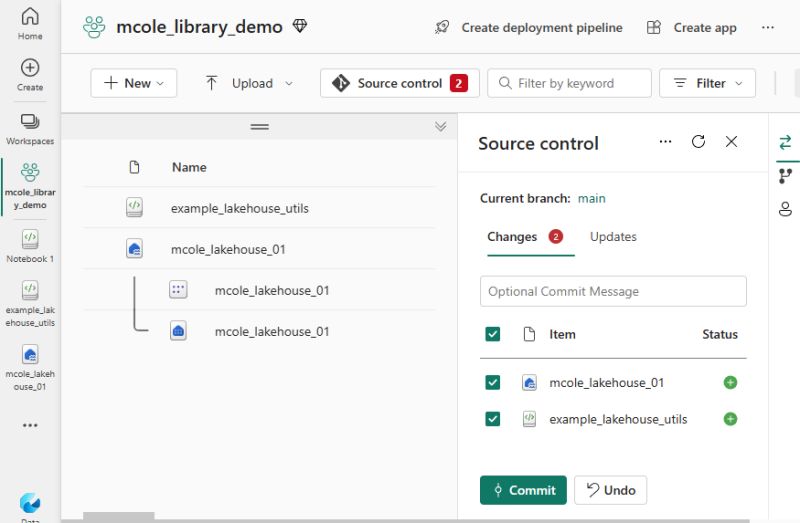This screenshot has height=523, width=800.
Task: Toggle the select-all checkbox in Item header
Action: click(493, 334)
